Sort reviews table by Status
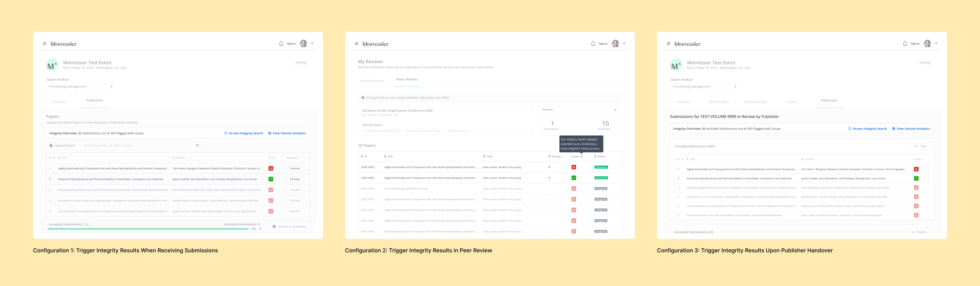This screenshot has width=980, height=286. point(600,156)
